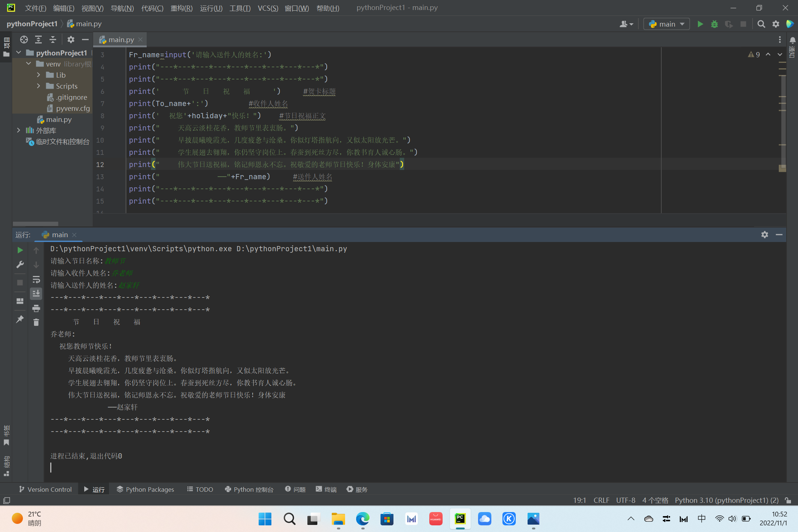Image resolution: width=798 pixels, height=532 pixels.
Task: Switch to the Python Packages tab
Action: pos(145,489)
